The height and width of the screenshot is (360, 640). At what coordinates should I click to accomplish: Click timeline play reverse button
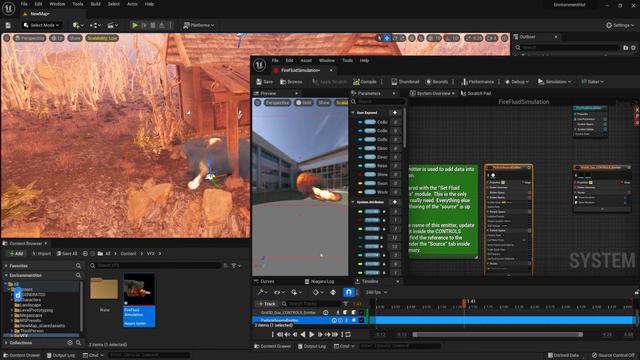tap(303, 334)
